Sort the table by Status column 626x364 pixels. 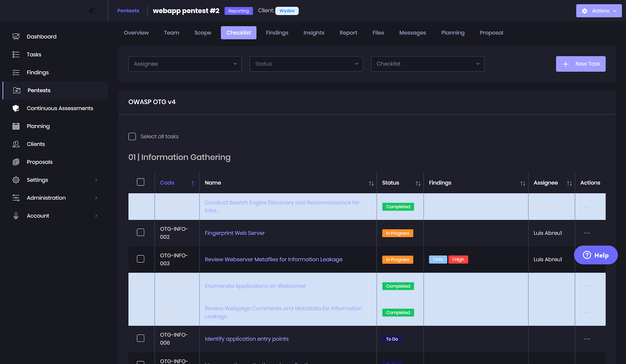[x=418, y=183]
